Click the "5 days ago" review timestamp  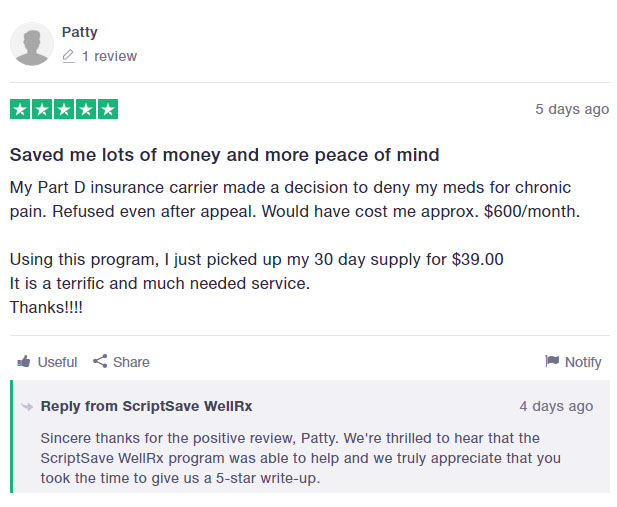pos(571,109)
